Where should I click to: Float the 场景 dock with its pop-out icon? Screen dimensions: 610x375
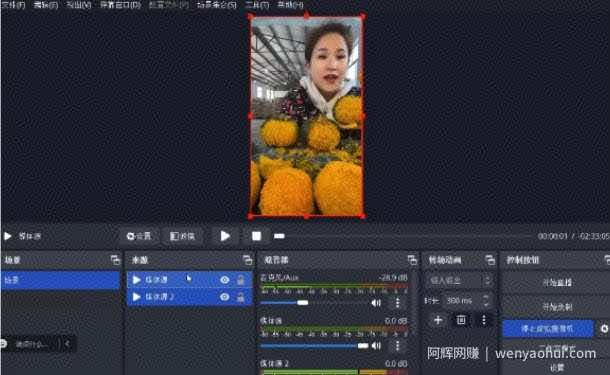[x=116, y=260]
